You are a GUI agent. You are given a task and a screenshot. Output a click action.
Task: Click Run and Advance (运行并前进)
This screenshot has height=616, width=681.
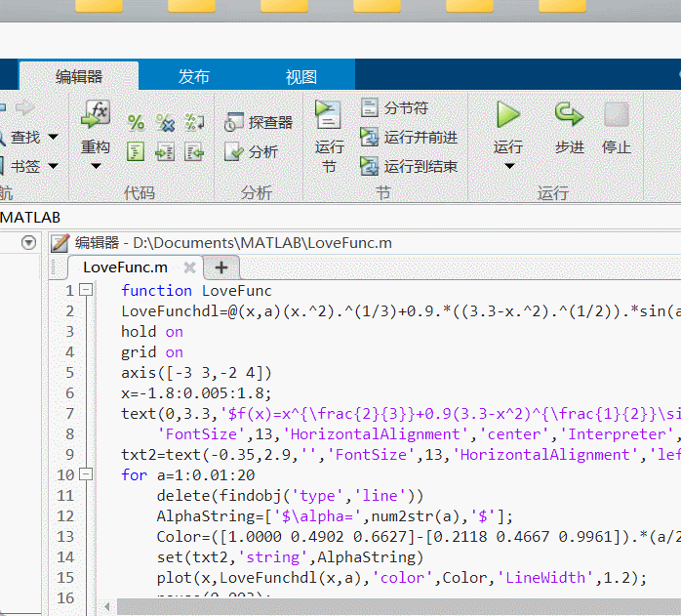pos(409,138)
